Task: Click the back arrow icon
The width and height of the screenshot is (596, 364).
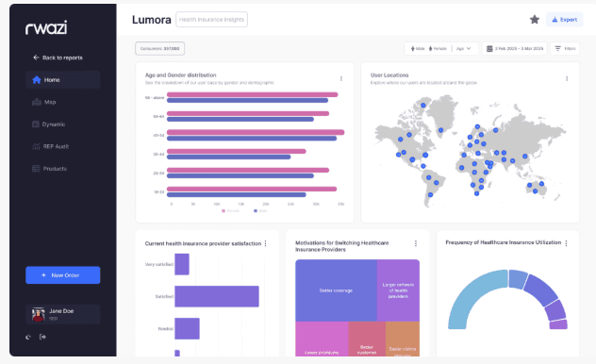Action: tap(36, 58)
